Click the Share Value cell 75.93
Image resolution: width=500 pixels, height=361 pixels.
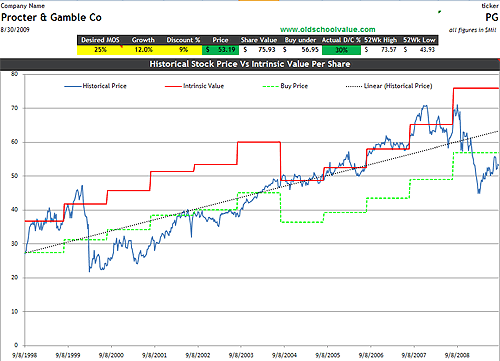point(260,50)
